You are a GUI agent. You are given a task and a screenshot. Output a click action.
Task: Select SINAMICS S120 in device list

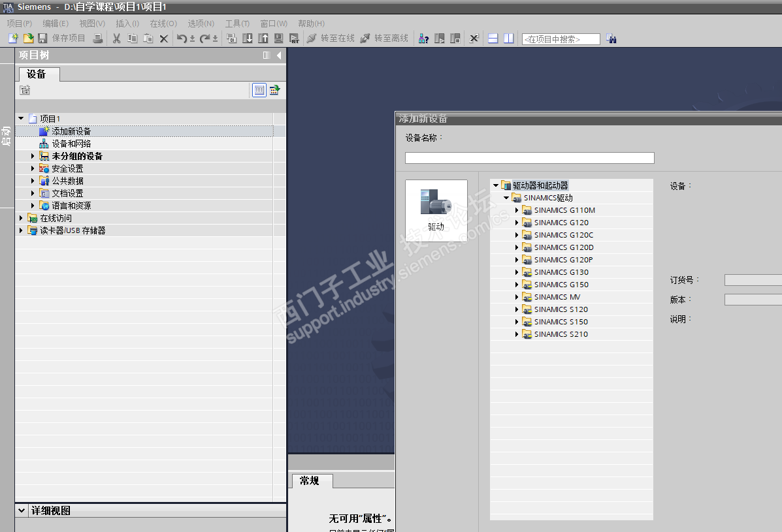click(x=561, y=309)
